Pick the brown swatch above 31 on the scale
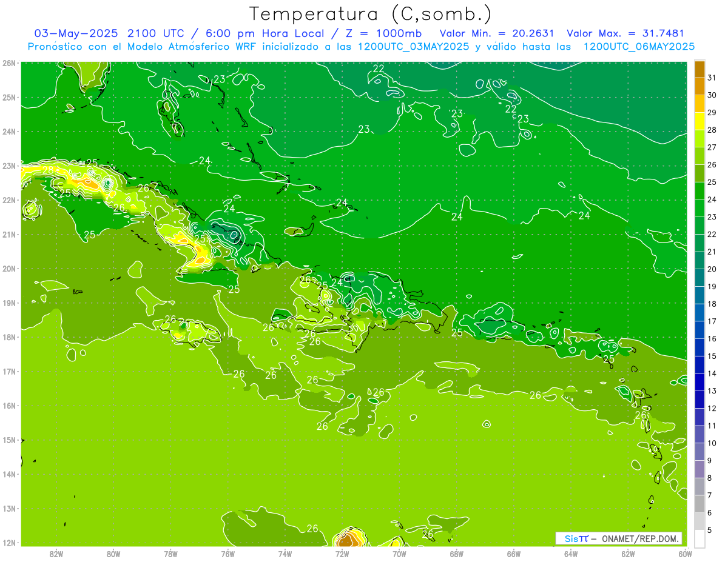Image resolution: width=728 pixels, height=562 pixels. point(699,69)
